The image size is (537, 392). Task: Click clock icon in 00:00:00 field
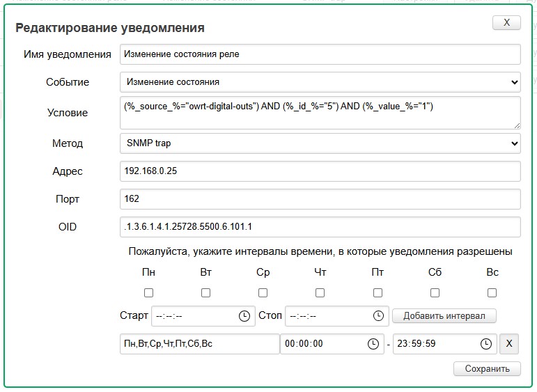tap(373, 344)
